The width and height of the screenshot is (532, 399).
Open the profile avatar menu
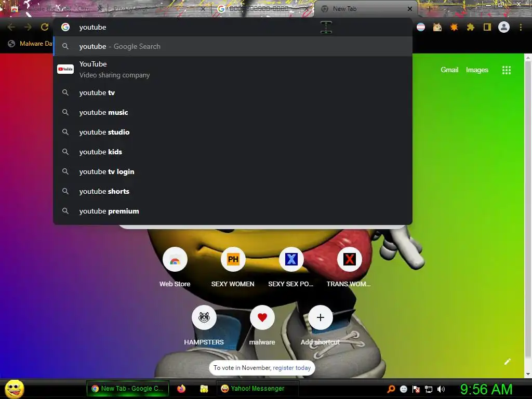coord(504,27)
